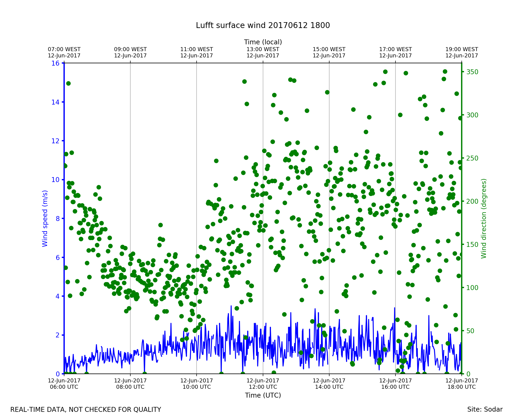Click the 350 wind direction tick label
Viewport: 513px width, 420px height.
pos(472,72)
